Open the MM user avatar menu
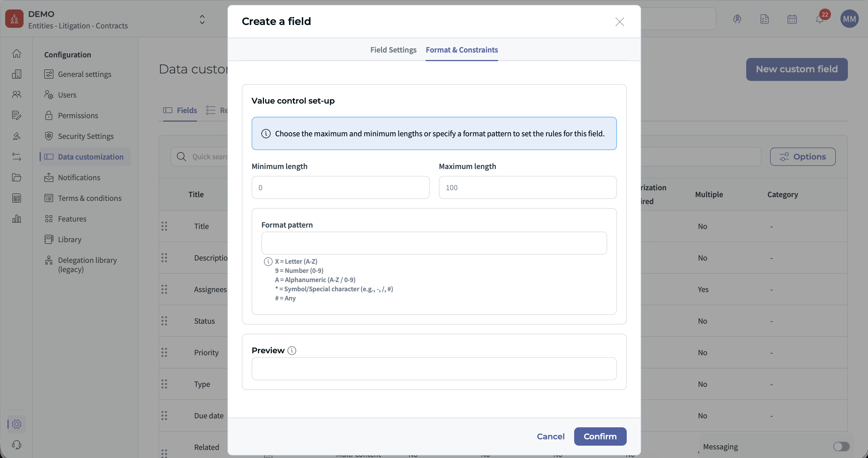 849,19
